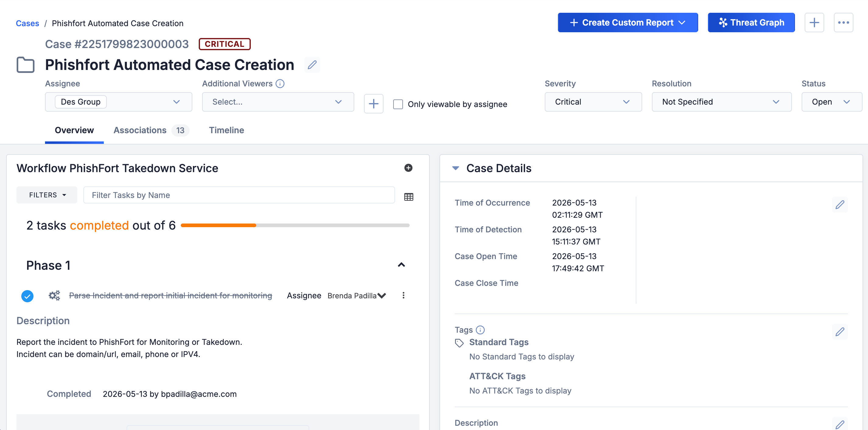Switch to the Associations tab

tap(151, 130)
